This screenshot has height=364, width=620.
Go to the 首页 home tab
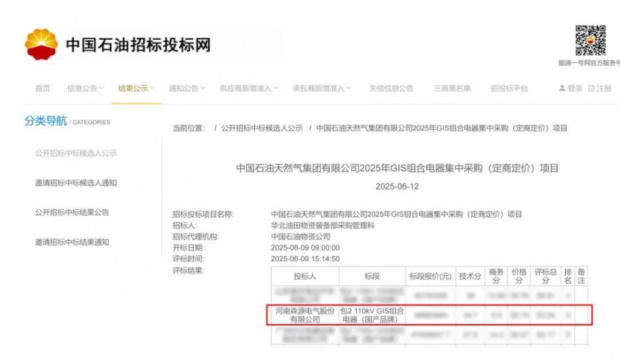43,88
